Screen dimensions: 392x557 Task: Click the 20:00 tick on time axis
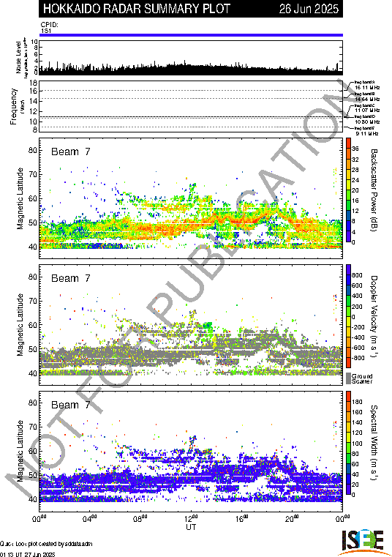pyautogui.click(x=293, y=519)
